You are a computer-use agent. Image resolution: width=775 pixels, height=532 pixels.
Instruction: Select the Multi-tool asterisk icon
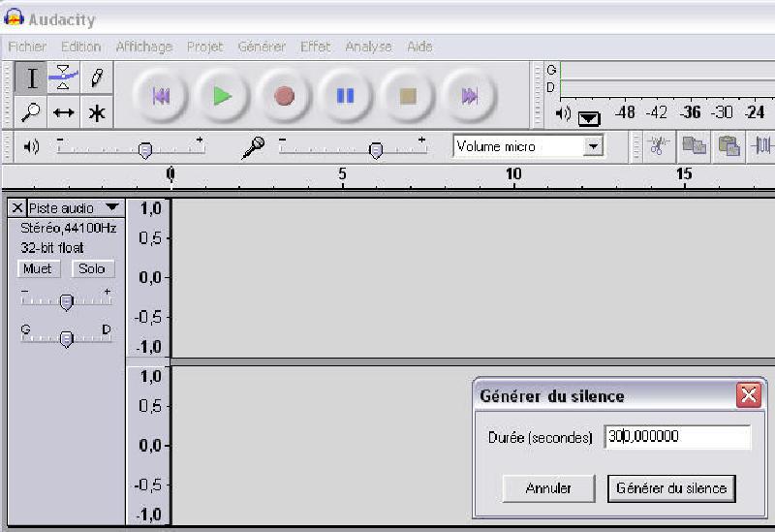click(x=96, y=111)
